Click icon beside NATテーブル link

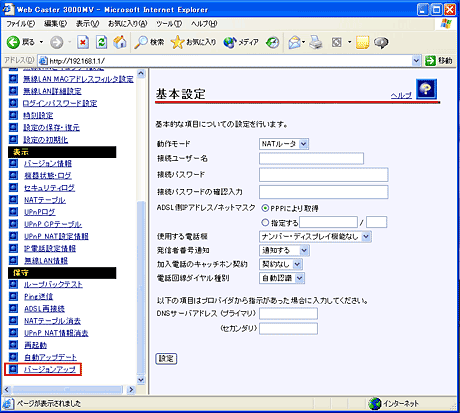[13, 200]
